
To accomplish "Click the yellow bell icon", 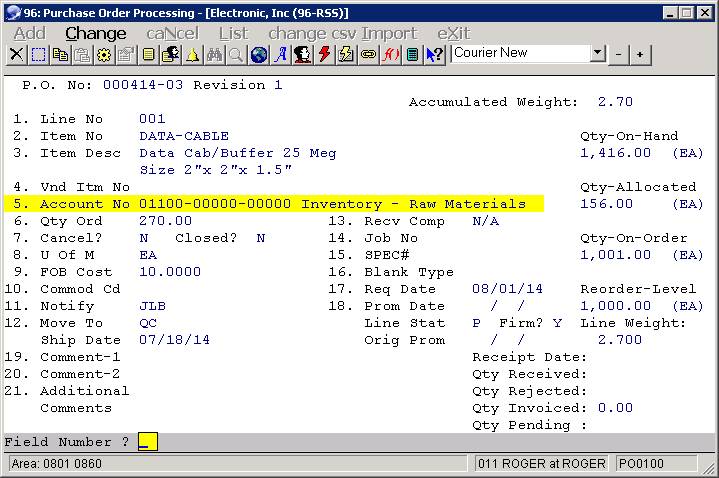I will 192,54.
